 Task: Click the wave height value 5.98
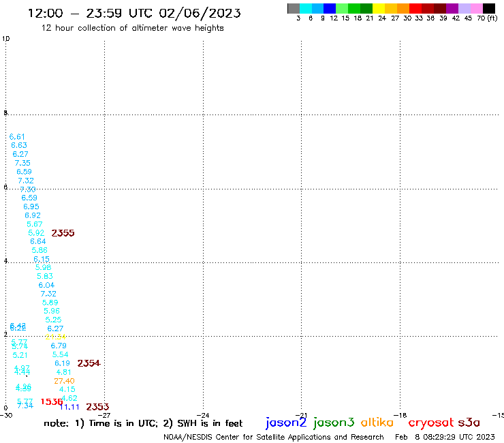[x=44, y=267]
